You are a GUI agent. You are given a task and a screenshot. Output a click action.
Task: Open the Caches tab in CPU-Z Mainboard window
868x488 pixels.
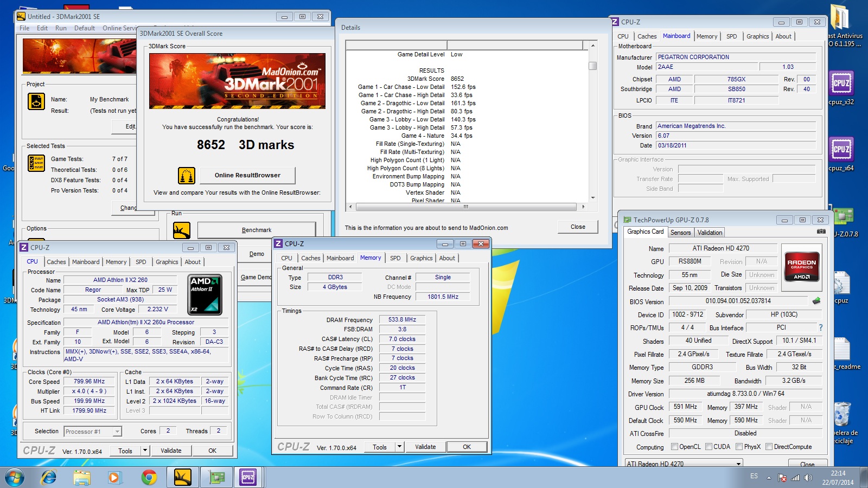[647, 36]
